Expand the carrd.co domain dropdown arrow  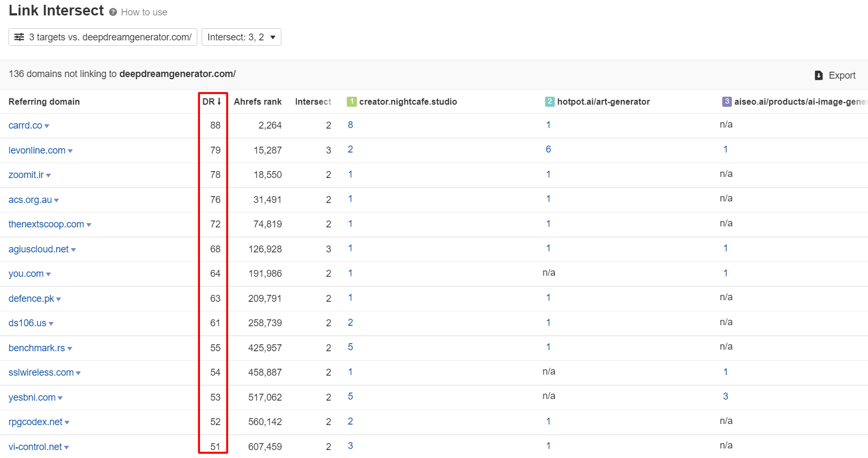(x=47, y=126)
